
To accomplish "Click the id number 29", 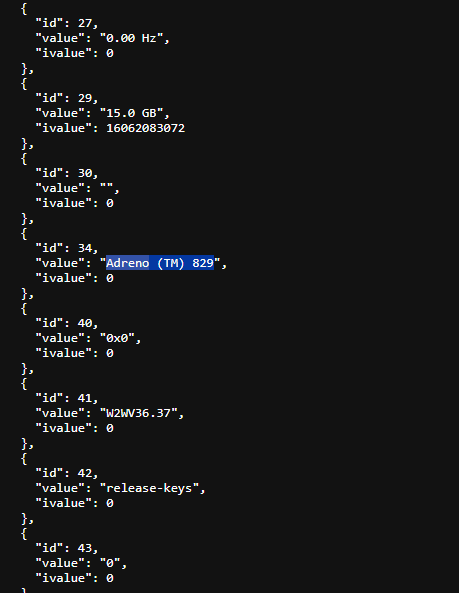I will point(85,98).
